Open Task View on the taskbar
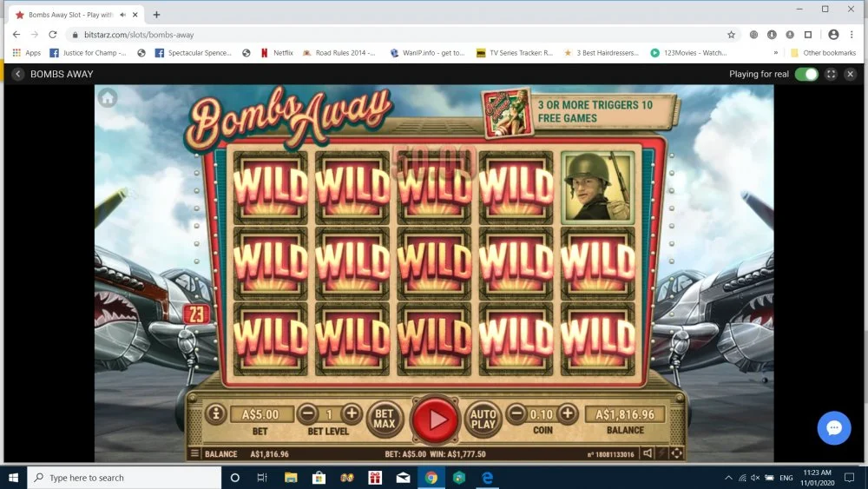868x489 pixels. (x=262, y=478)
